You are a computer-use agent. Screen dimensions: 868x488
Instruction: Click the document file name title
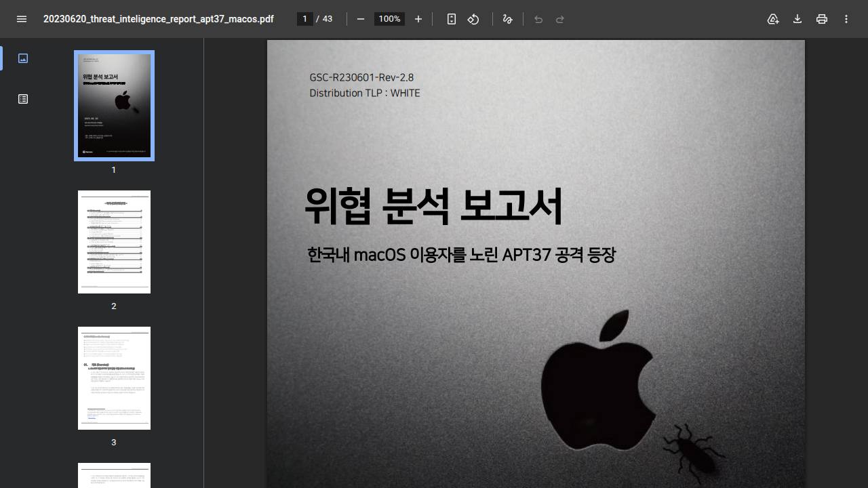[159, 19]
